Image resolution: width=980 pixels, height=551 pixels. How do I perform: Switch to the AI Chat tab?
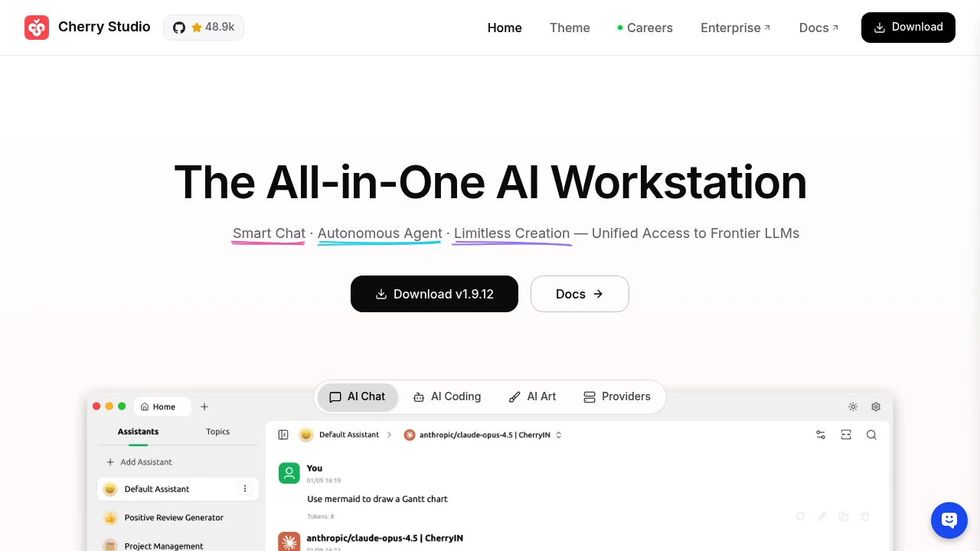tap(358, 397)
